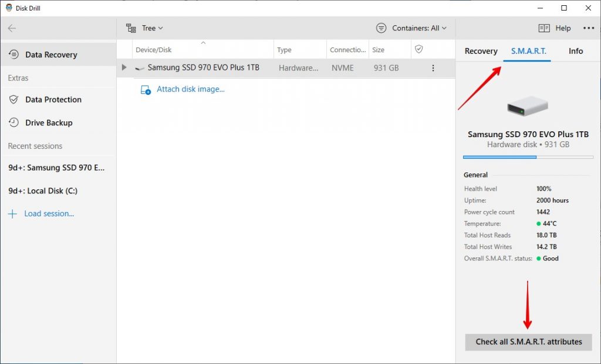Click the back arrow navigation icon
The width and height of the screenshot is (601, 364).
[12, 28]
